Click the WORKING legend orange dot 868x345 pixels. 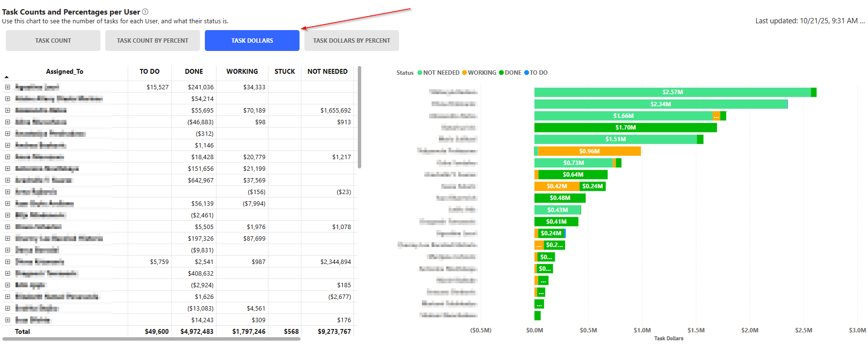point(465,73)
